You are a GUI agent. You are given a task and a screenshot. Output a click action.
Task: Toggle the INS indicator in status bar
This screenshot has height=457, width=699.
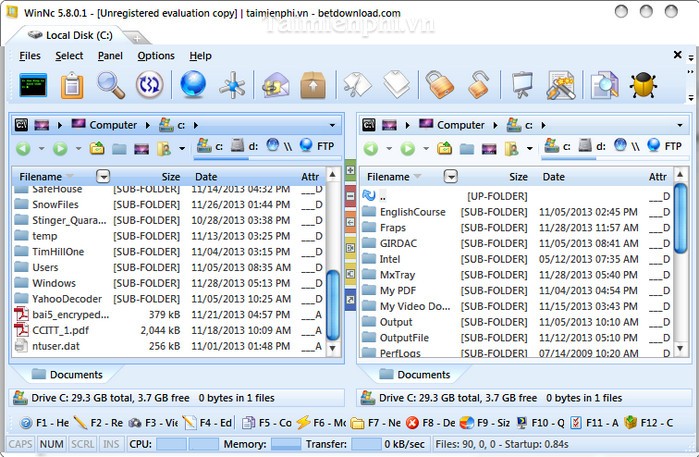111,443
